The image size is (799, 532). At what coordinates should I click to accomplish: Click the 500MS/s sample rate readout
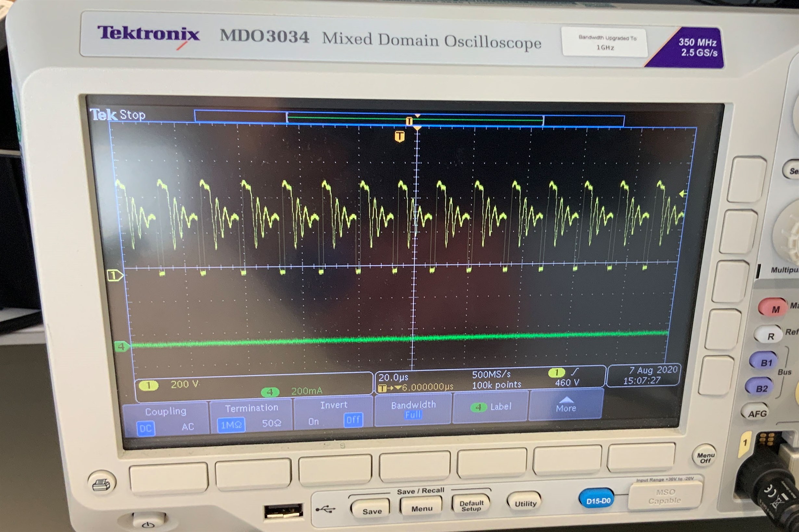[491, 374]
